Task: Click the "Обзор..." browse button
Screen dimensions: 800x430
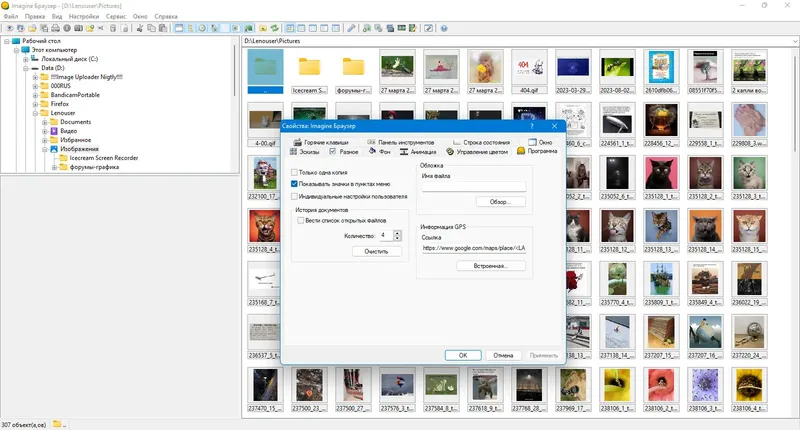Action: (x=500, y=202)
